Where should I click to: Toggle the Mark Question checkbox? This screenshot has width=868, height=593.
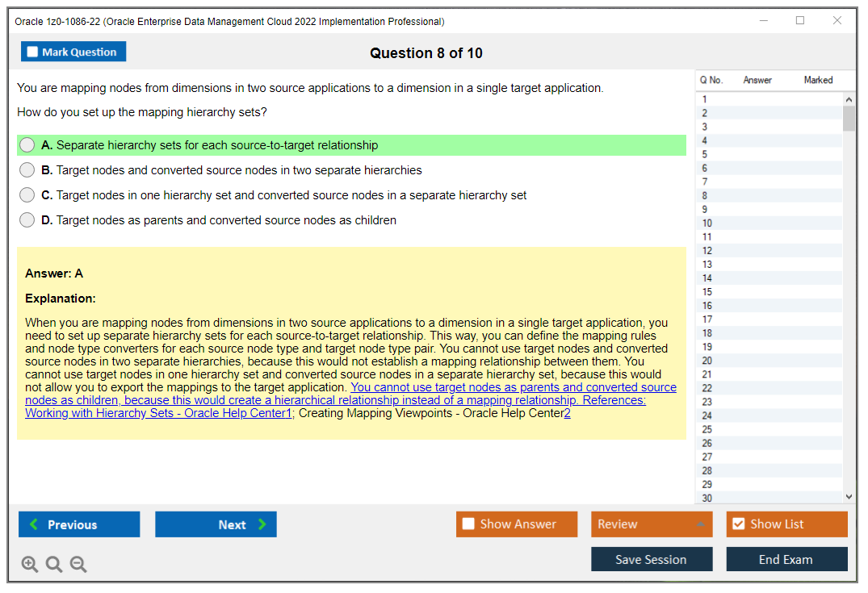tap(33, 52)
